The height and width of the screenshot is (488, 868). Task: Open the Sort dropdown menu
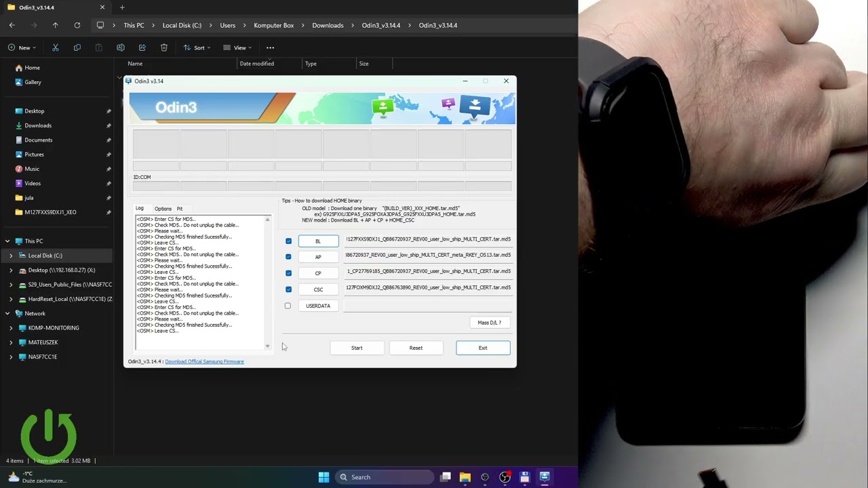[x=197, y=47]
